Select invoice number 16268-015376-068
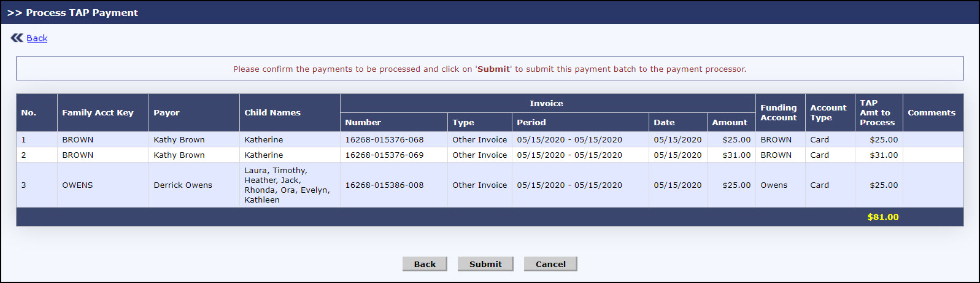Image resolution: width=980 pixels, height=283 pixels. pos(384,140)
